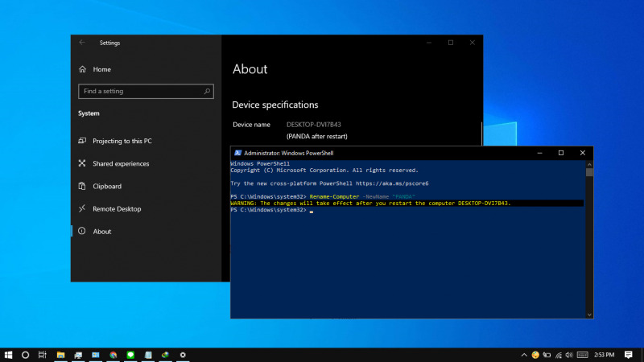Click the Show desktop strip after Action Center
644x362 pixels.
[x=642, y=355]
